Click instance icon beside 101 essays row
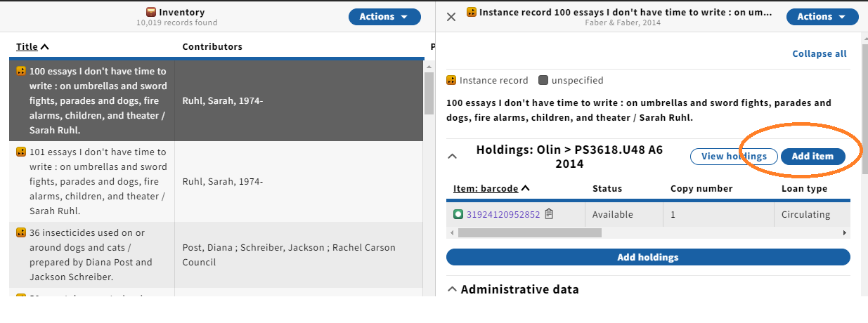 pos(21,152)
